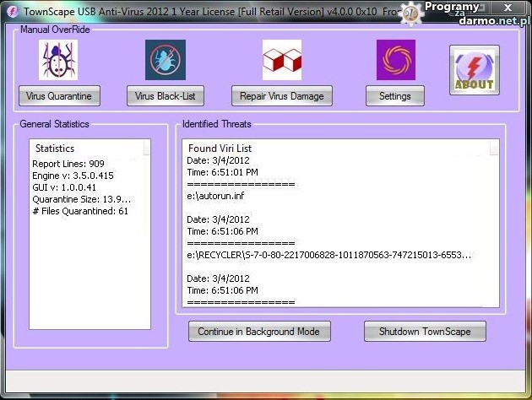Select the e:\RECYCLER threat entry
This screenshot has width=532, height=400.
click(x=328, y=253)
